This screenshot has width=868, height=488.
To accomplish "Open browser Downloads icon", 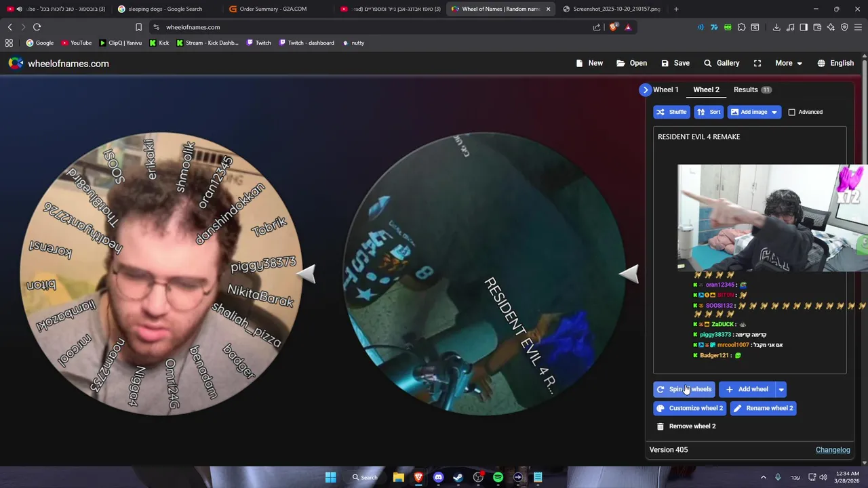I will tap(776, 27).
